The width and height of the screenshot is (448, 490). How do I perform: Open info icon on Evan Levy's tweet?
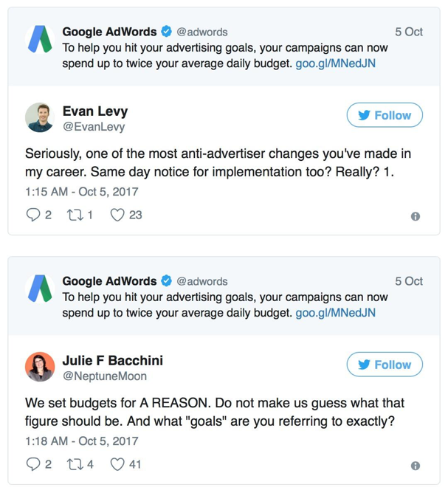[x=416, y=216]
